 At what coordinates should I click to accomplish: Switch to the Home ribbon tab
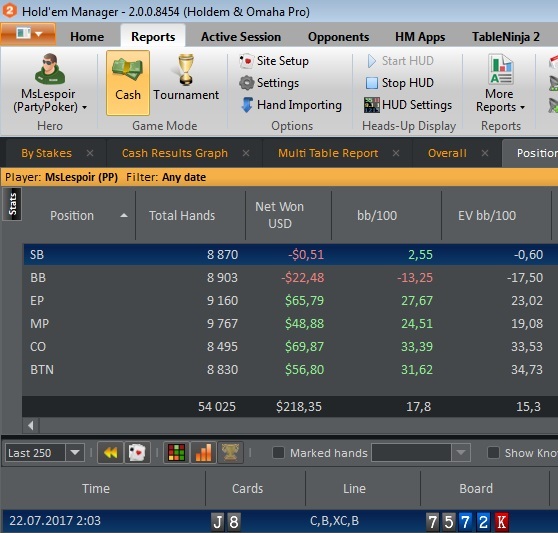[x=87, y=37]
